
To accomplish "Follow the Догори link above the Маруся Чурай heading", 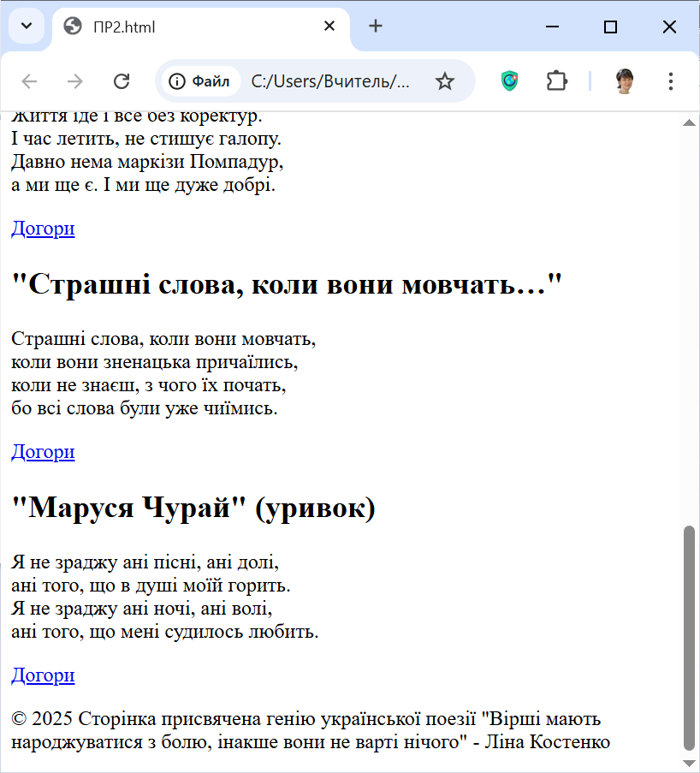I will coord(43,452).
